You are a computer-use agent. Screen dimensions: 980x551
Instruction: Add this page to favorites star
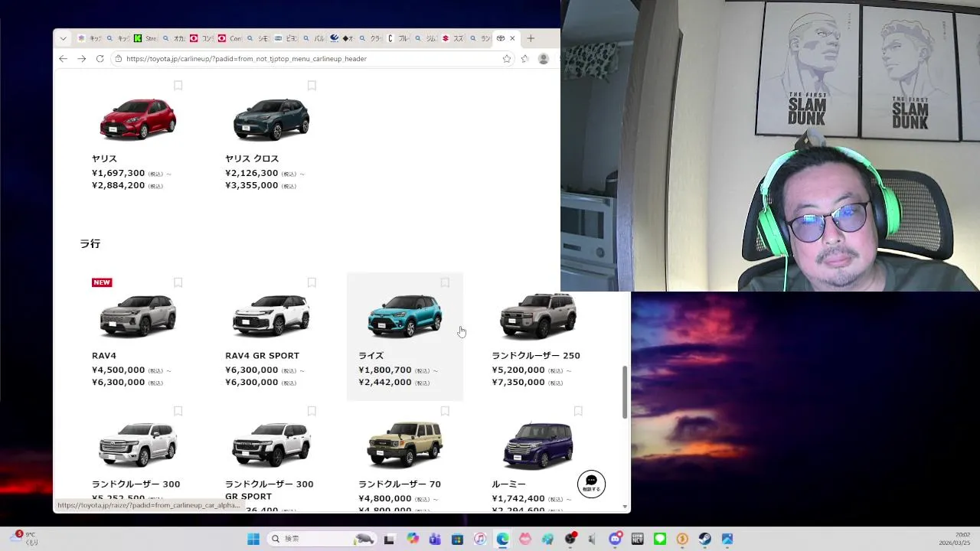coord(506,58)
